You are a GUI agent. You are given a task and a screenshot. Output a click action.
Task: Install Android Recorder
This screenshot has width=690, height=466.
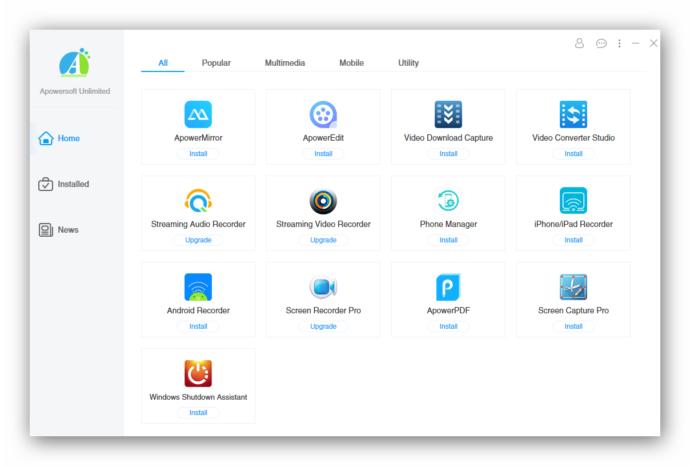pos(198,326)
